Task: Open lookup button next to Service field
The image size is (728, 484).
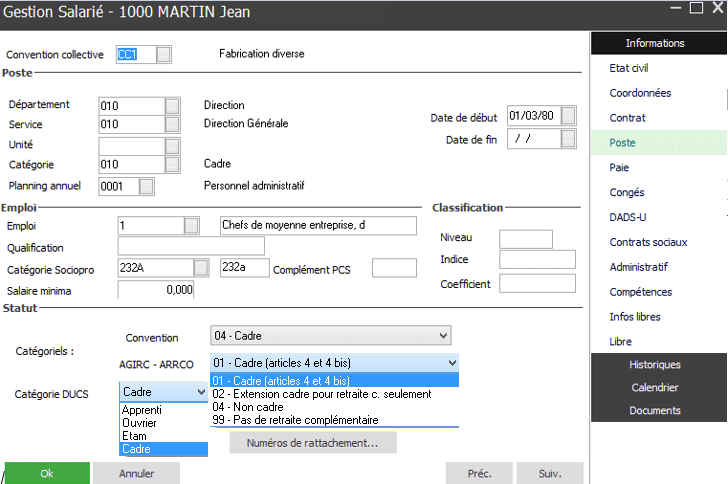Action: click(172, 124)
